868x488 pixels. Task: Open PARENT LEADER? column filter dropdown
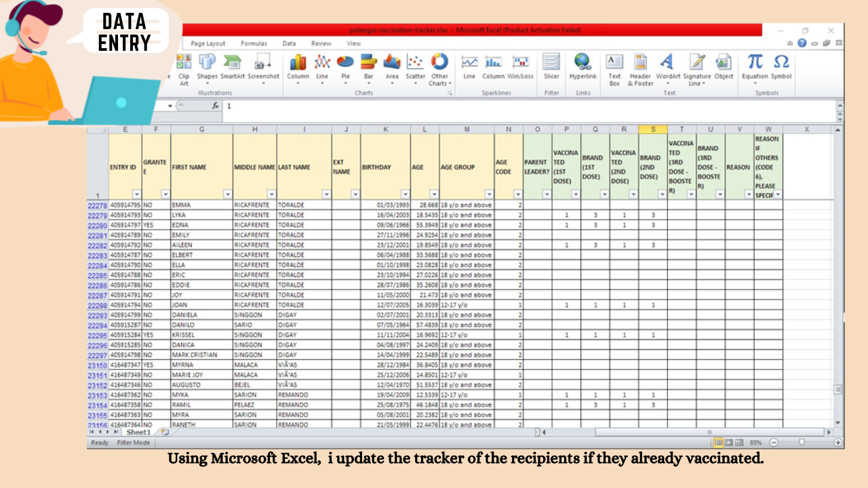(547, 195)
